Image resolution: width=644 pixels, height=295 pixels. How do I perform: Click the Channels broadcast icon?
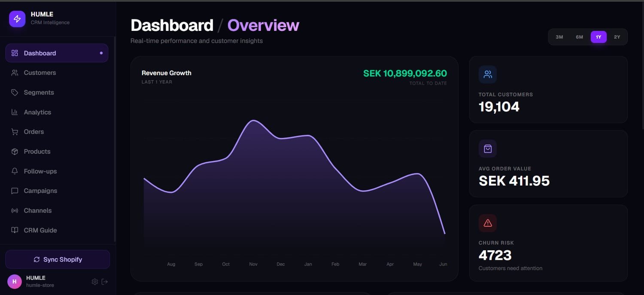pyautogui.click(x=15, y=210)
